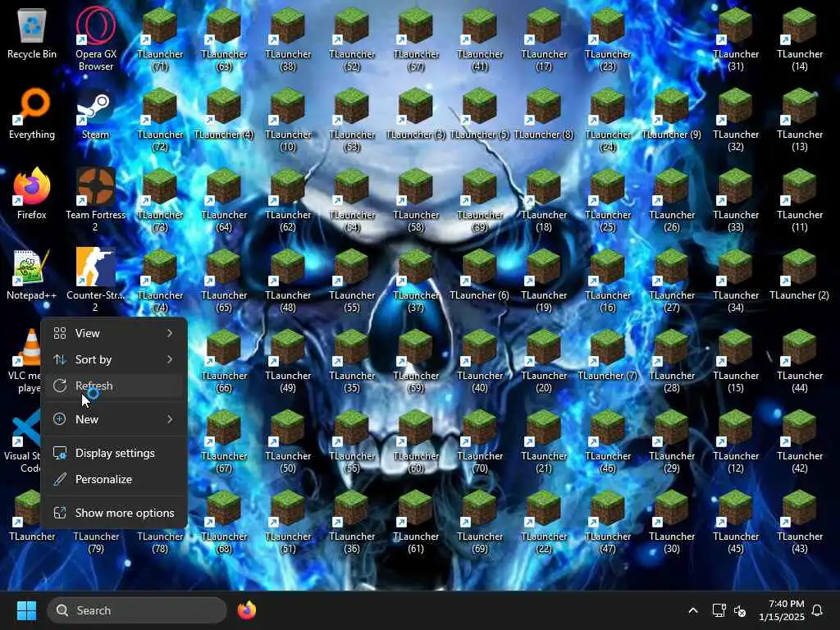The image size is (840, 630).
Task: Select the TLauncher (26) shortcut
Action: tap(671, 200)
